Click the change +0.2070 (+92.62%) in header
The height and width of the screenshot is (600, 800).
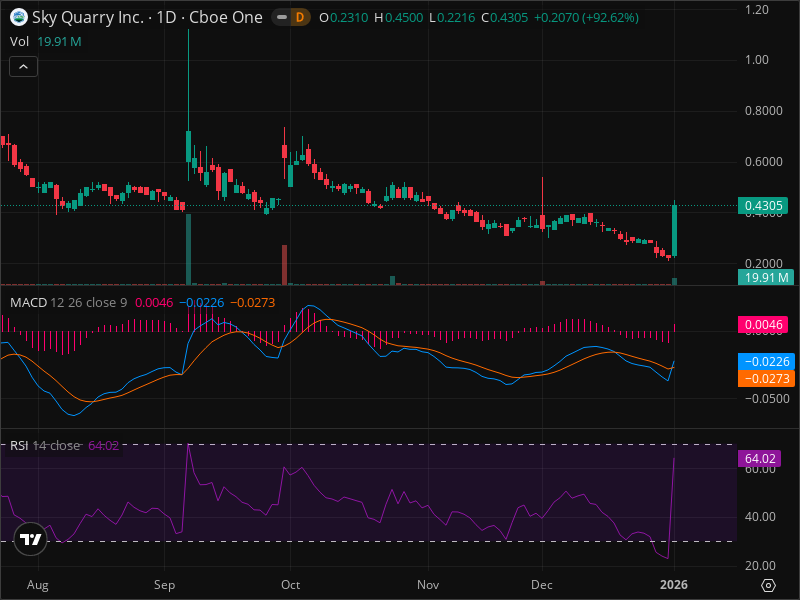(x=586, y=18)
